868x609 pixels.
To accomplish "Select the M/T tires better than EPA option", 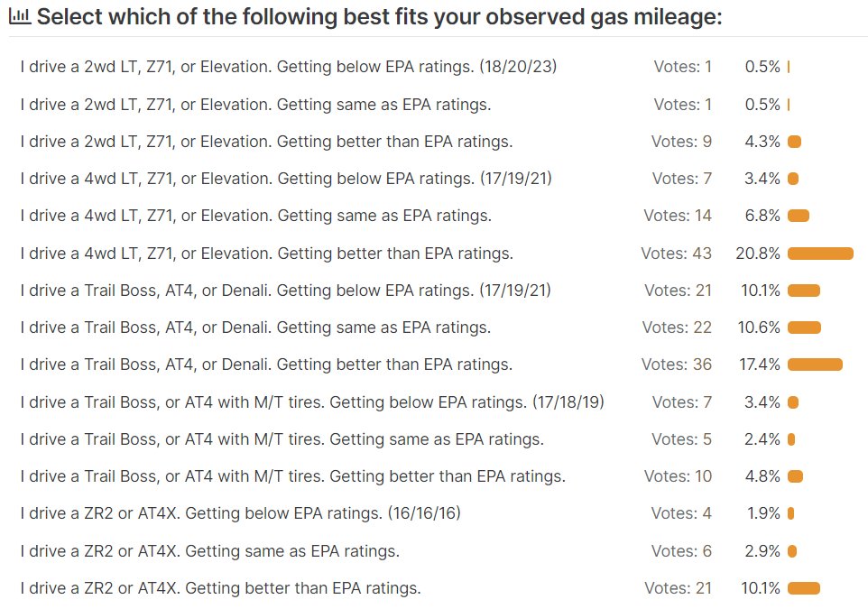I will point(293,476).
